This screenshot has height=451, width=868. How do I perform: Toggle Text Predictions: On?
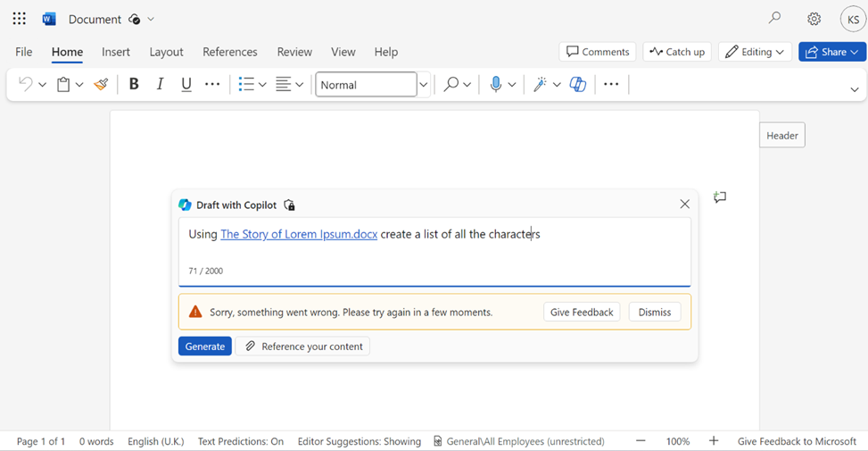coord(241,441)
